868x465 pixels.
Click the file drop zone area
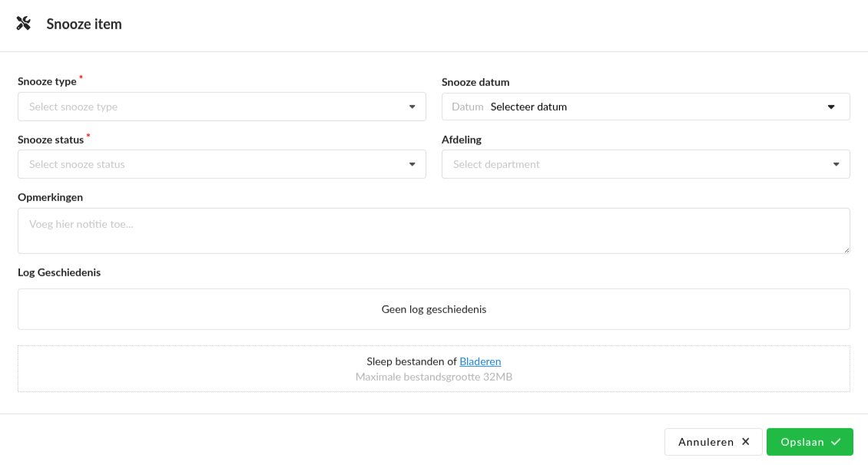point(230,369)
